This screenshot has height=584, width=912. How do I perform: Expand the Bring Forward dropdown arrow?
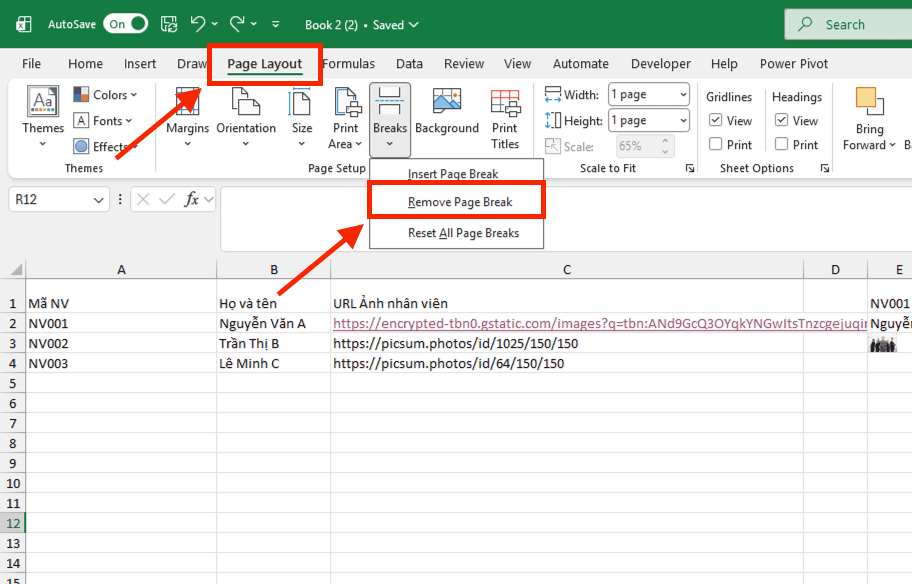pyautogui.click(x=892, y=145)
